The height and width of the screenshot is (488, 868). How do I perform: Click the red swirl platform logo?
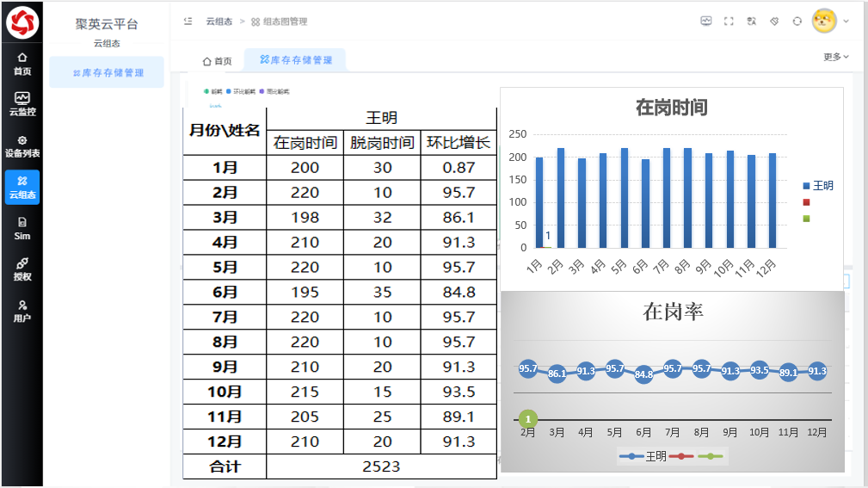22,22
